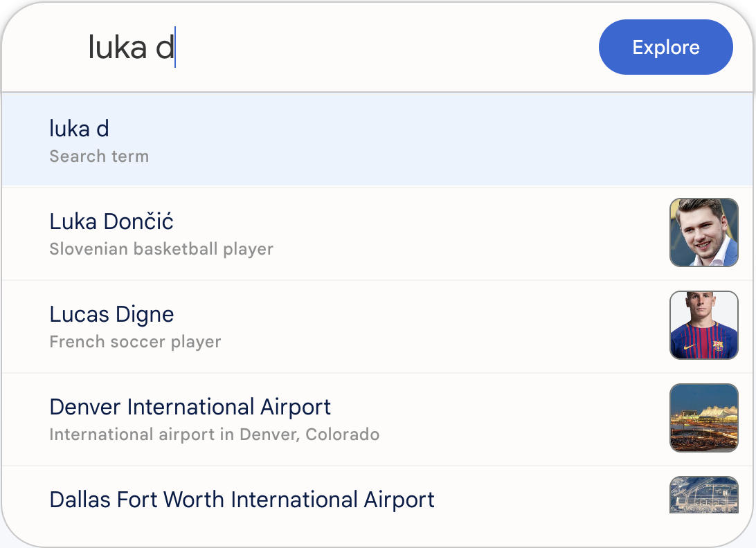Click the Explore button
The image size is (756, 548).
tap(665, 47)
